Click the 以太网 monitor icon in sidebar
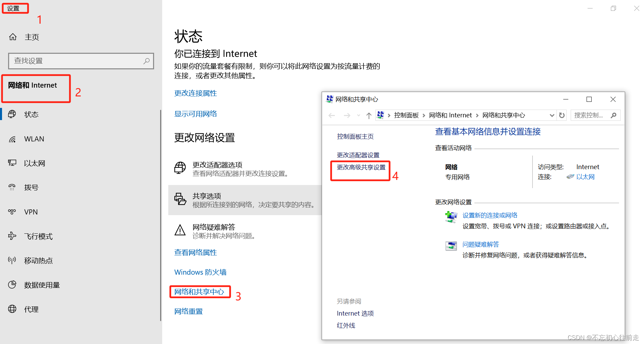644x344 pixels. point(12,163)
